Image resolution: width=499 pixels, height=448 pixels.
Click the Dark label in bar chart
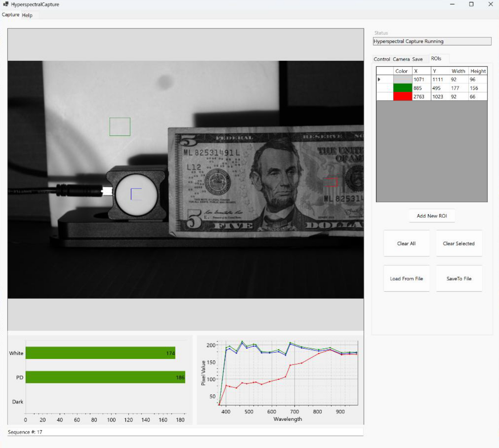(18, 402)
